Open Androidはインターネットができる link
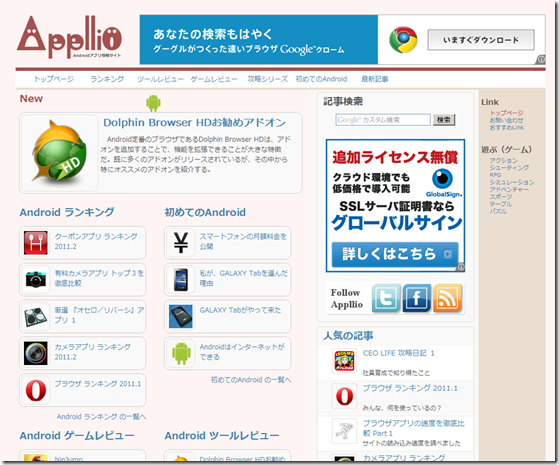The height and width of the screenshot is (465, 559). 242,352
